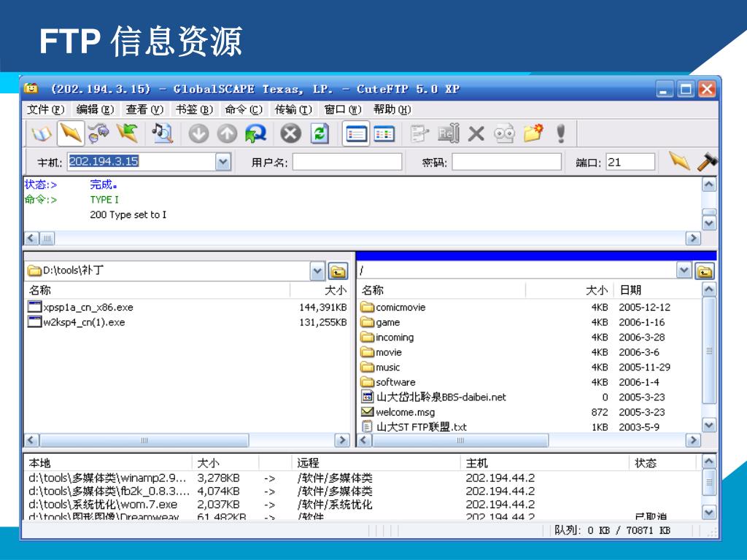Click the Rename toolbar icon
The image size is (747, 560).
coord(449,134)
